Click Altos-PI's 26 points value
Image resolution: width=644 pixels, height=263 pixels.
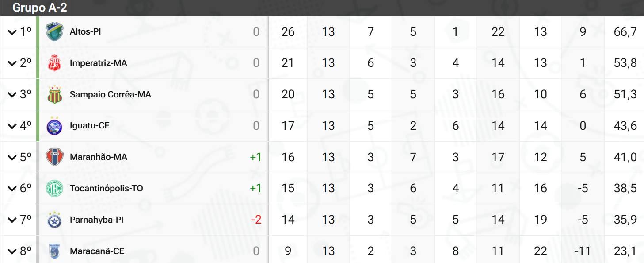288,32
